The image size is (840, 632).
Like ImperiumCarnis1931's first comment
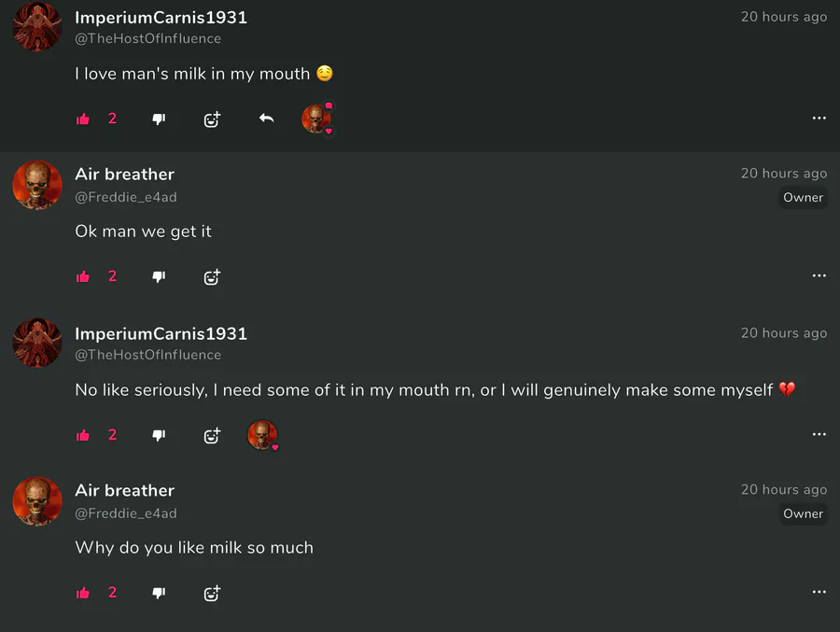pyautogui.click(x=83, y=119)
